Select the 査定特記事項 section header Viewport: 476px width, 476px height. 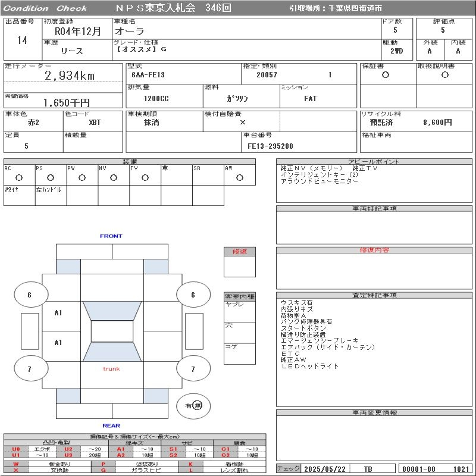[374, 295]
